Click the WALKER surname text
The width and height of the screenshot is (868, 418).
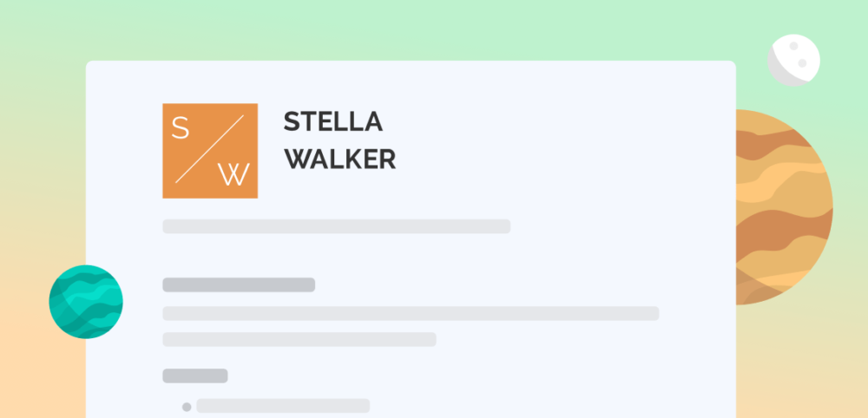tap(340, 160)
